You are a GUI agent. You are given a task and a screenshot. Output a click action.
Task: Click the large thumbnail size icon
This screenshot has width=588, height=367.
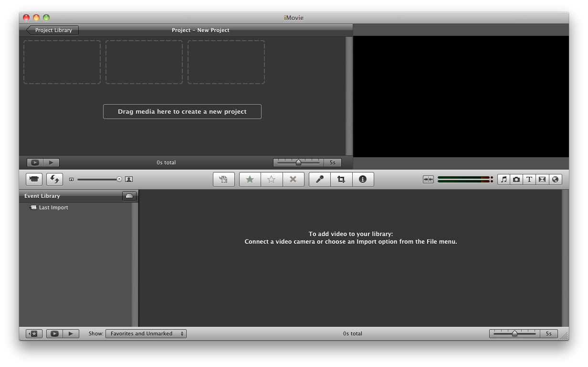(x=129, y=179)
